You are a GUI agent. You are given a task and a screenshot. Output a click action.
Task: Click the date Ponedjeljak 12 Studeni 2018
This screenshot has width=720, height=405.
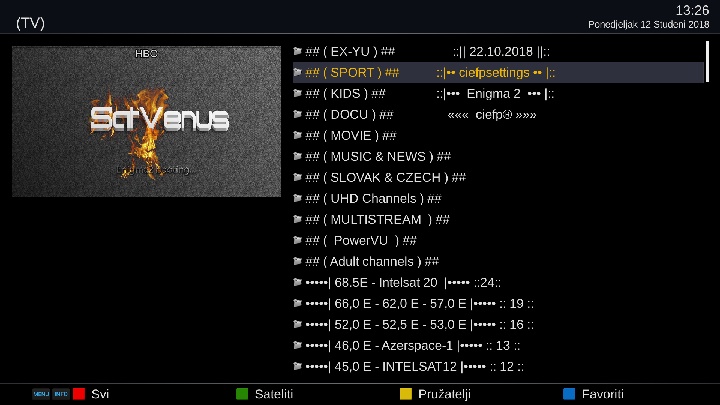click(648, 25)
